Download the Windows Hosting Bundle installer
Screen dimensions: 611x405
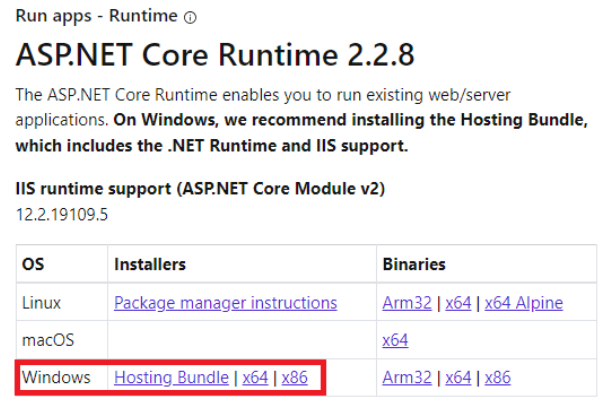171,377
